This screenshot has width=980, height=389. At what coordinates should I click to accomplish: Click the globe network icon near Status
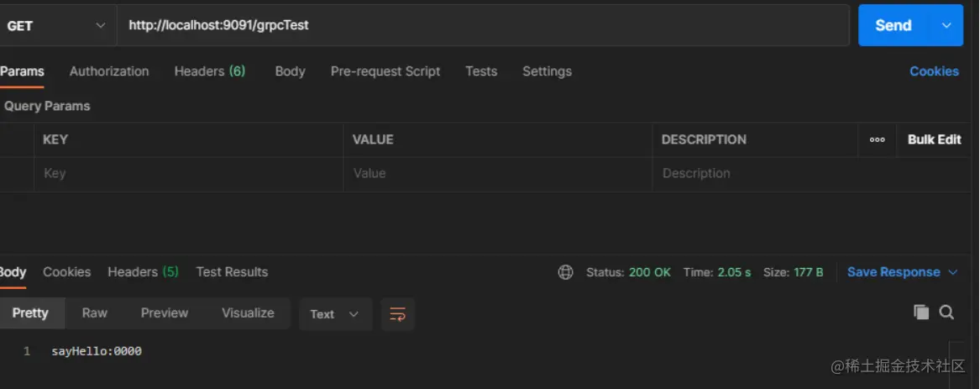coord(566,272)
